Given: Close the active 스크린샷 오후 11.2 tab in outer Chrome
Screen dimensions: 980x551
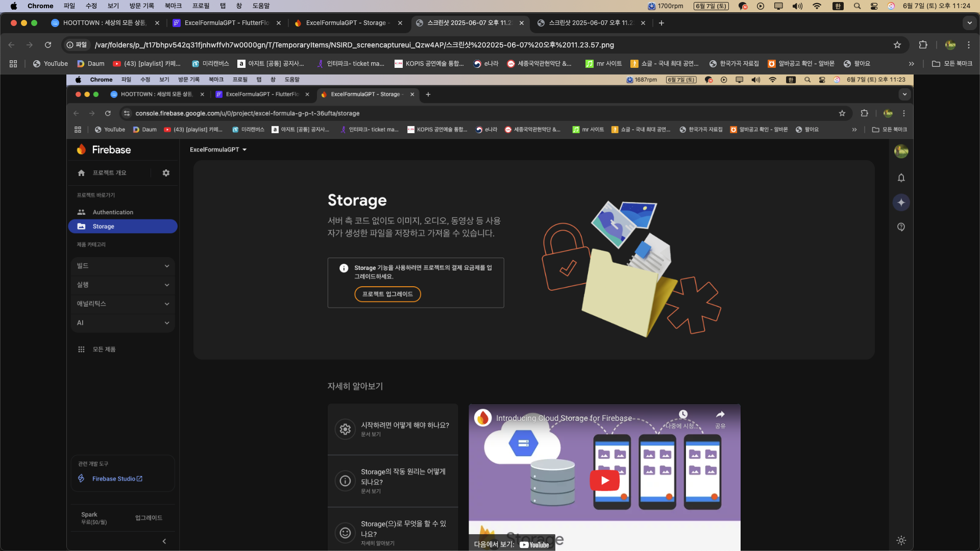Looking at the screenshot, I should pos(521,23).
